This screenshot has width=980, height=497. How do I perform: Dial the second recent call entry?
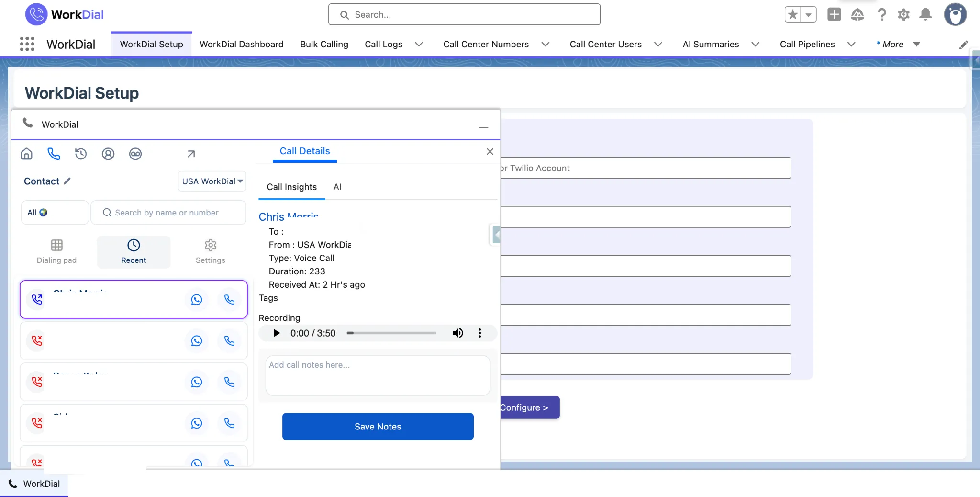click(230, 341)
